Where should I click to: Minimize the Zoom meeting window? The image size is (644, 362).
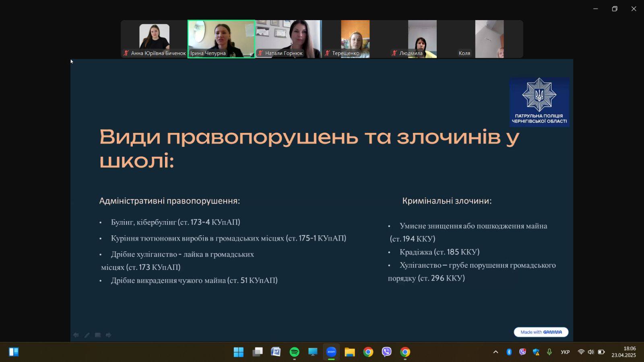[596, 9]
